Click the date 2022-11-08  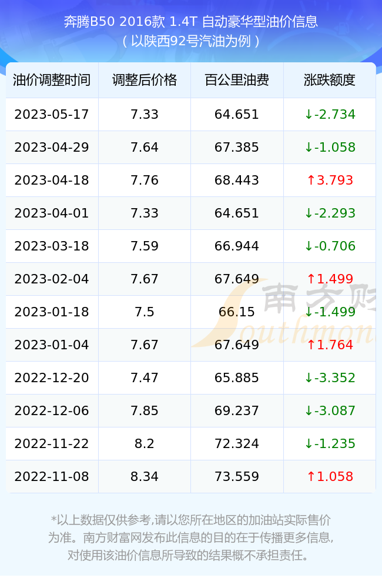point(52,477)
